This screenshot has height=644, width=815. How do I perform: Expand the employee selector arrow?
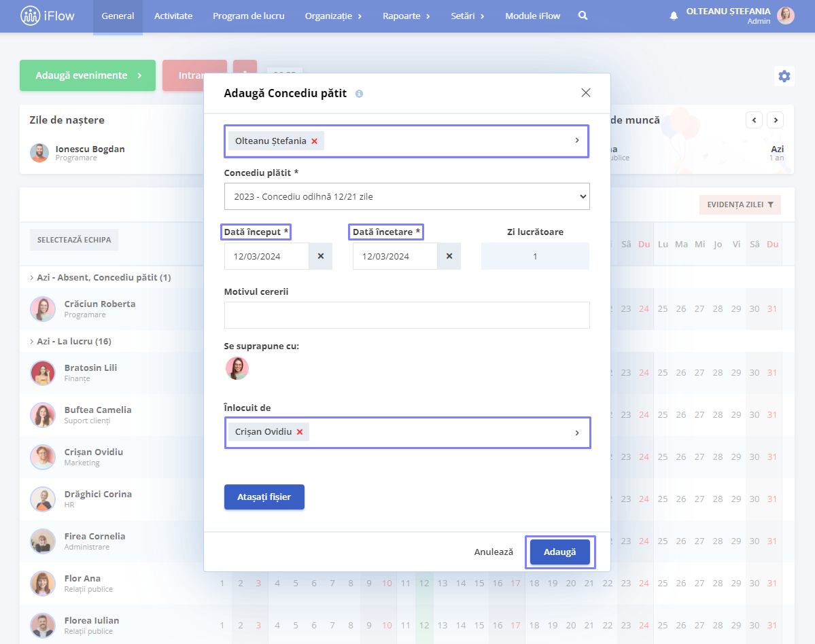(577, 140)
